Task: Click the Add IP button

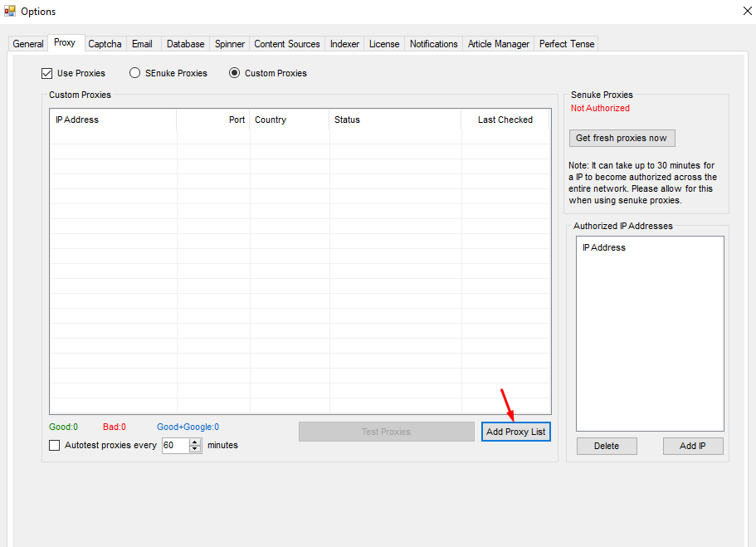Action: pyautogui.click(x=693, y=447)
